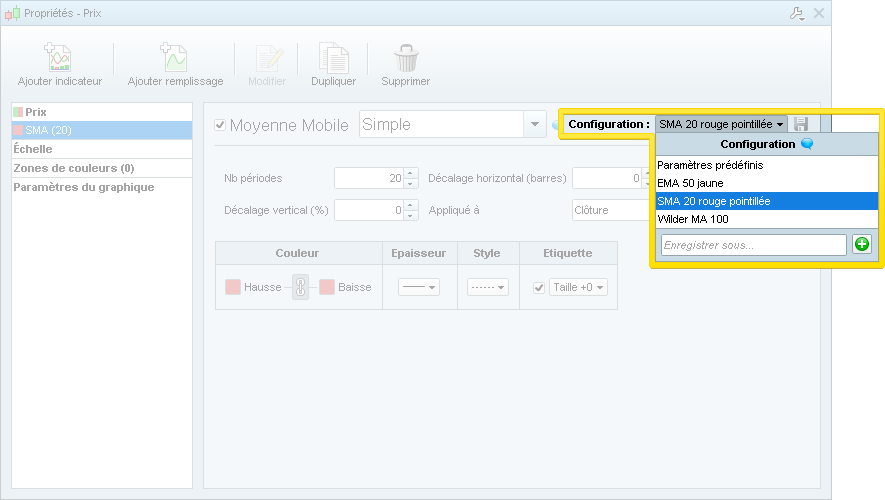The image size is (885, 500).
Task: Decrease Décalage vertical with down arrow
Action: [x=410, y=215]
